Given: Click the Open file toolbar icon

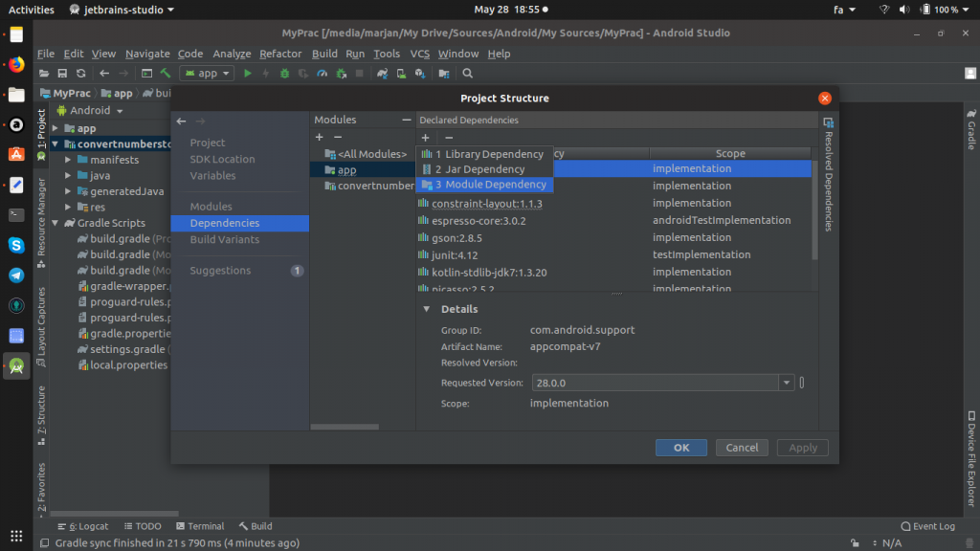Looking at the screenshot, I should 44,74.
